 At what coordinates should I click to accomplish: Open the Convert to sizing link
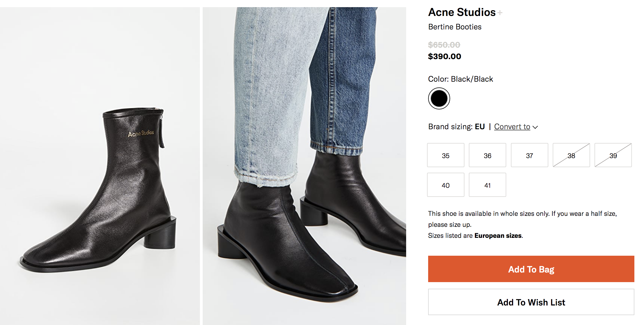click(512, 127)
